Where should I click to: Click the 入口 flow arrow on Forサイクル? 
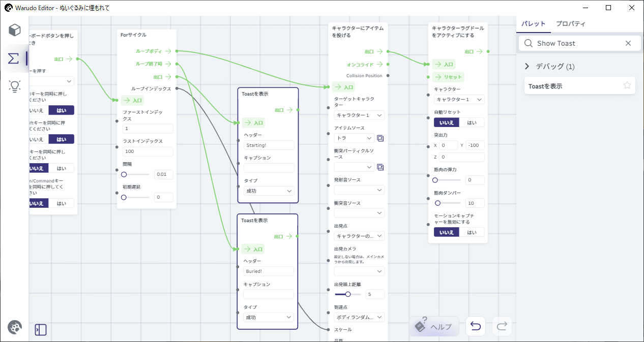pyautogui.click(x=127, y=100)
